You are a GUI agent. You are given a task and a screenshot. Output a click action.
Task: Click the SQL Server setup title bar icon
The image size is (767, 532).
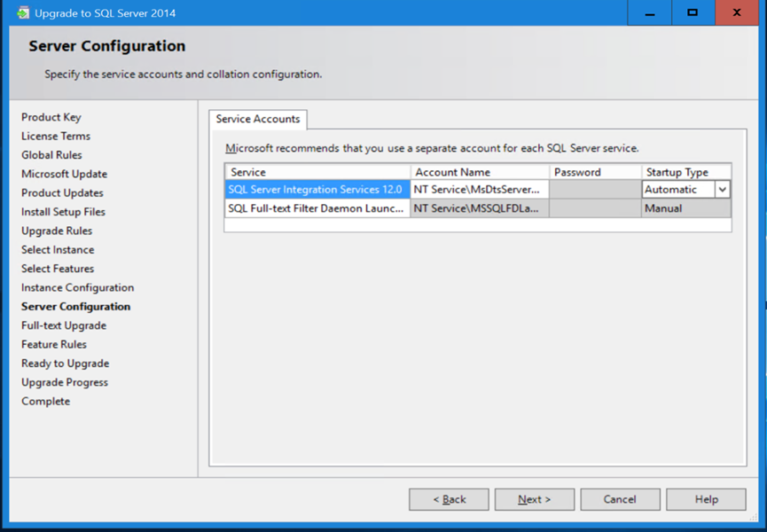(22, 12)
